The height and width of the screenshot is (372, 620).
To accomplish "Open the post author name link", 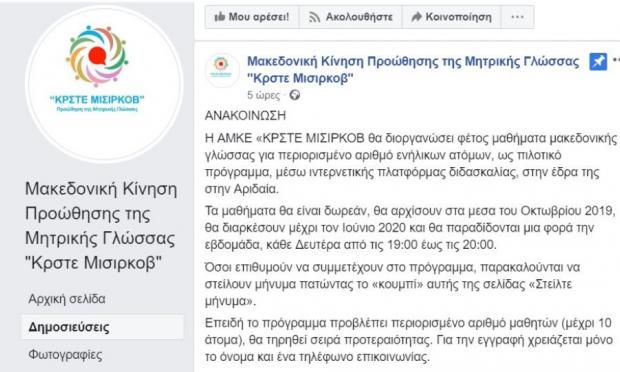I will 413,70.
